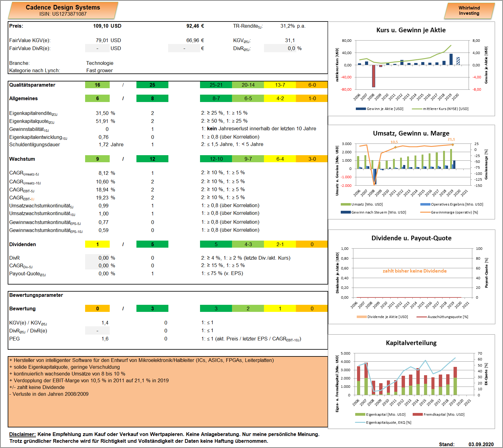The width and height of the screenshot is (503, 448).
Task: Click the DivR Ø5J value 0,0 %
Action: pos(280,48)
